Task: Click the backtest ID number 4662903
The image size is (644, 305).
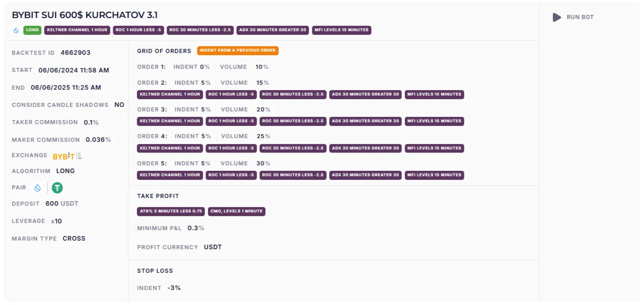Action: (x=76, y=53)
